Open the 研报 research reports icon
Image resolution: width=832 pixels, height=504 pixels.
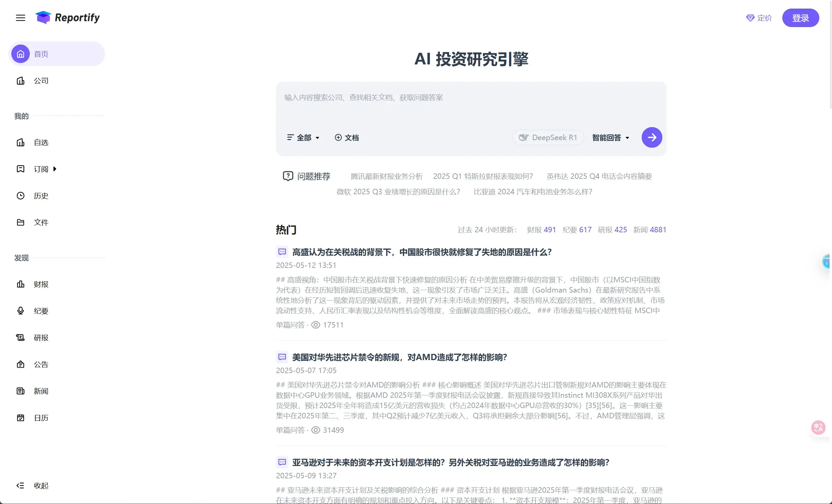coord(21,337)
